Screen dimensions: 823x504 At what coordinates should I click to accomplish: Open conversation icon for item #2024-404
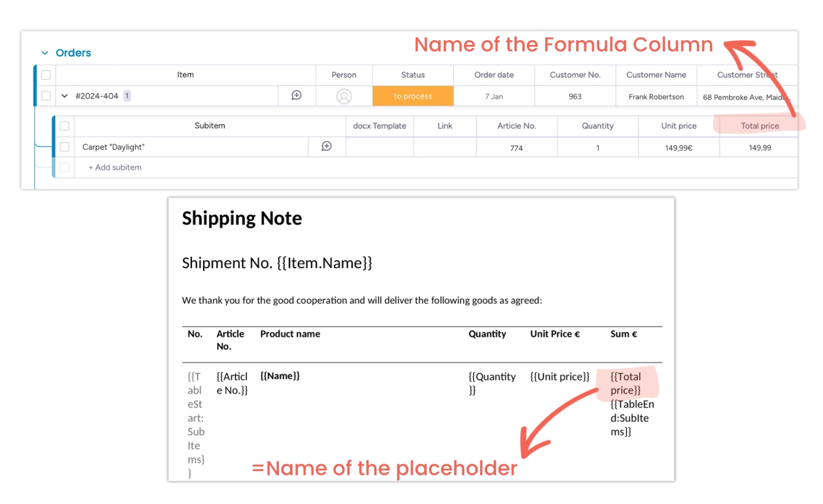297,96
